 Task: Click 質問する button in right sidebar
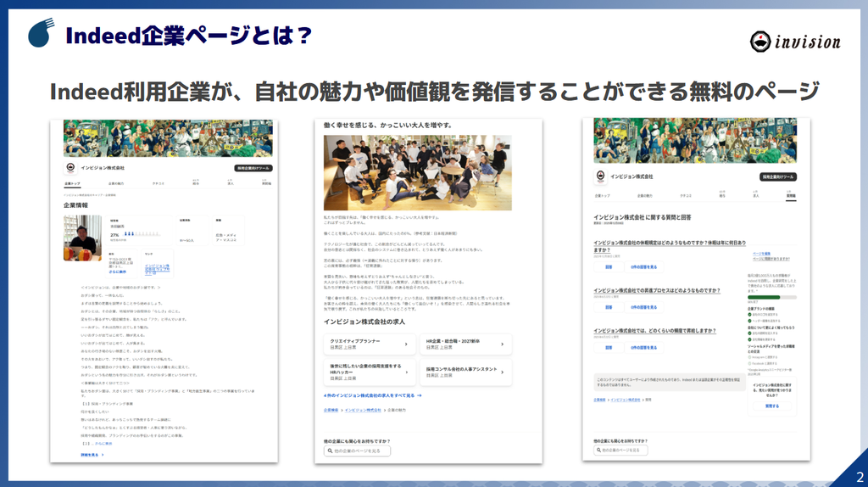coord(772,406)
